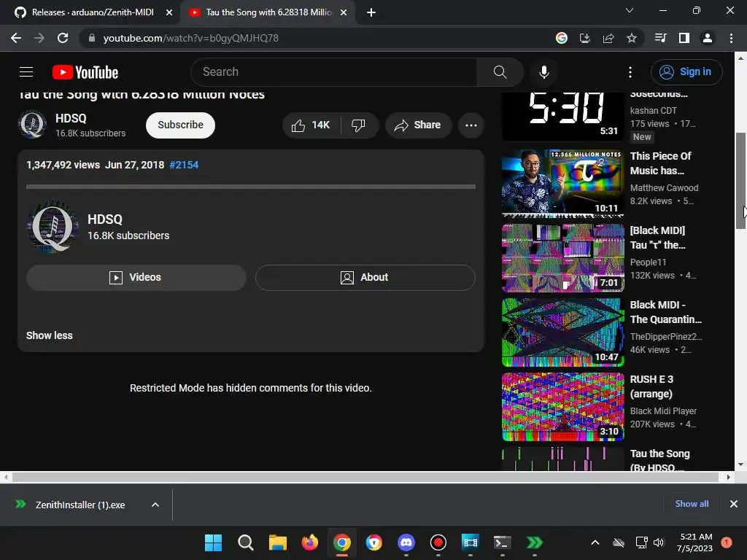Select the Tau the Song tab

point(268,12)
